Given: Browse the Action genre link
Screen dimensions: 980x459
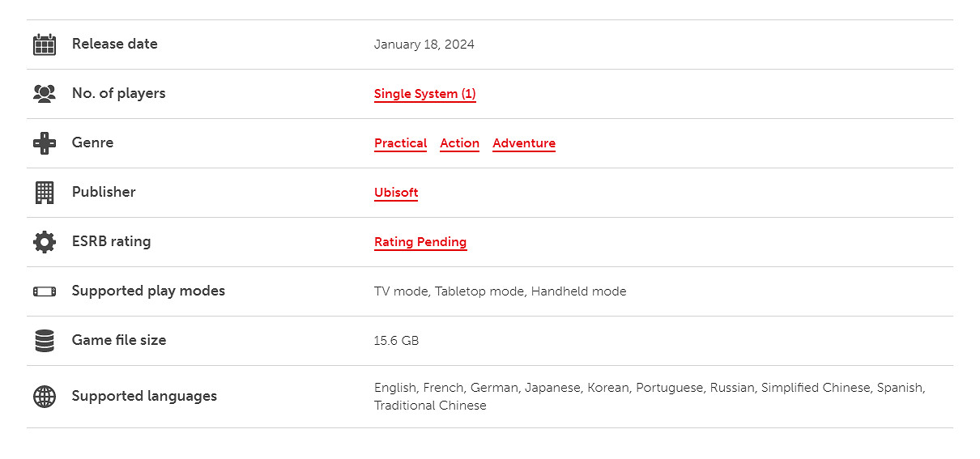Looking at the screenshot, I should coord(459,143).
